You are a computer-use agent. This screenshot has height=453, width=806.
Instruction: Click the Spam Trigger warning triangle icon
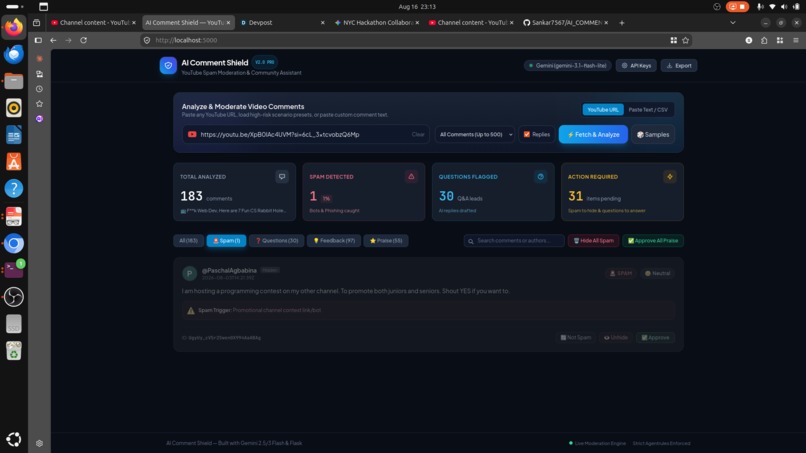(x=191, y=311)
